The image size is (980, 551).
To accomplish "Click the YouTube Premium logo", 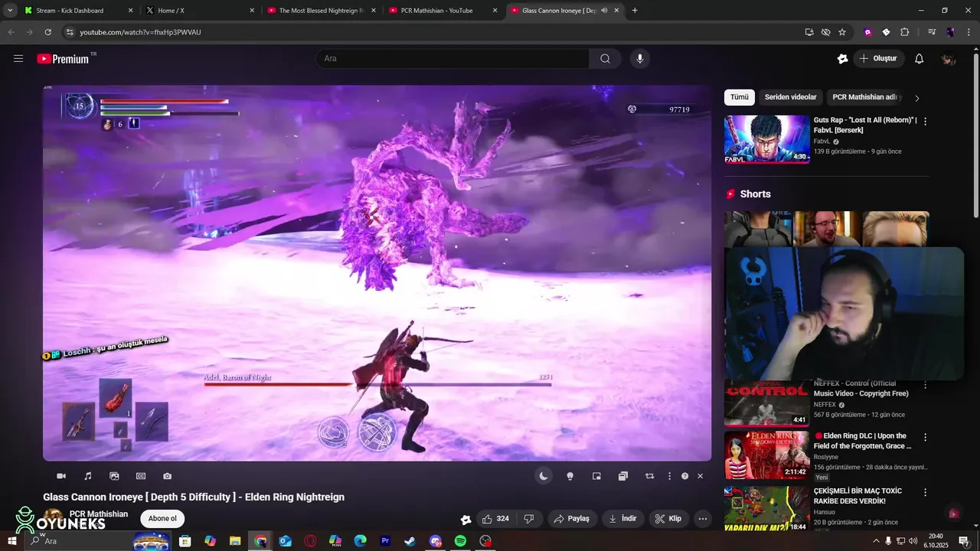I will 63,59.
